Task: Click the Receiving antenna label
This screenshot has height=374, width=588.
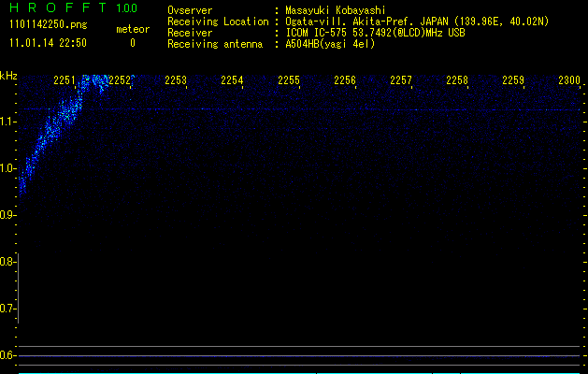Action: pos(215,44)
